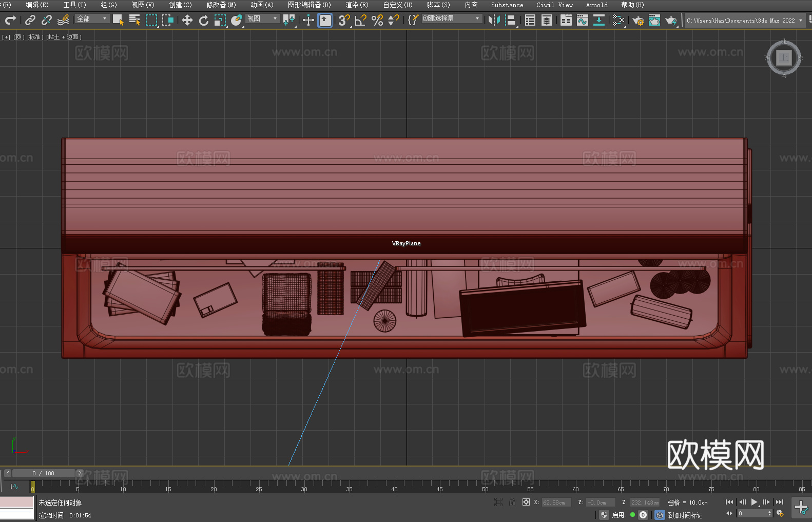This screenshot has width=812, height=522.
Task: Toggle Absolute/Offset transform type-in mode
Action: [526, 502]
